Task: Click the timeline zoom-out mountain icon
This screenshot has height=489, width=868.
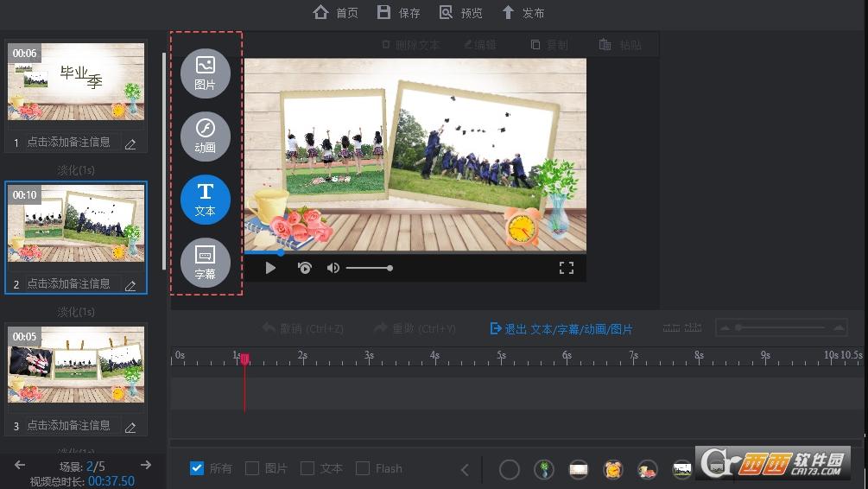Action: click(725, 327)
